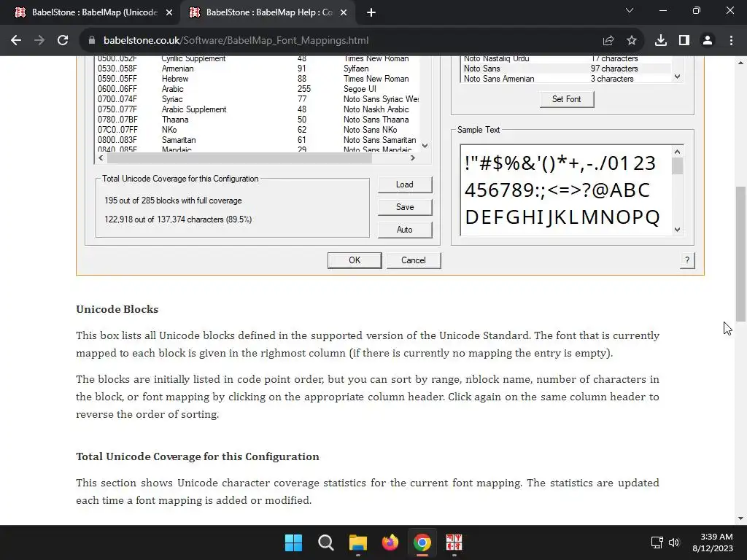Close the BabelMap Help tab
Image resolution: width=747 pixels, height=560 pixels.
pyautogui.click(x=344, y=13)
